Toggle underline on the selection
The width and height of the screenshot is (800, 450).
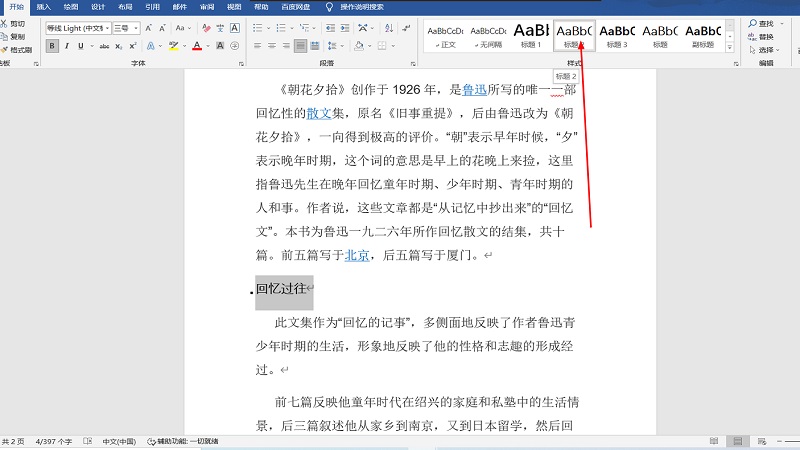(80, 46)
